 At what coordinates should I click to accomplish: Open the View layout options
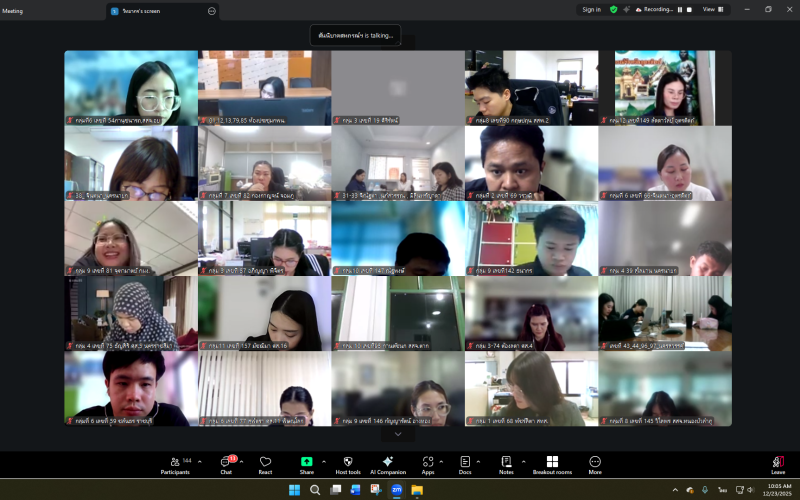[x=712, y=9]
